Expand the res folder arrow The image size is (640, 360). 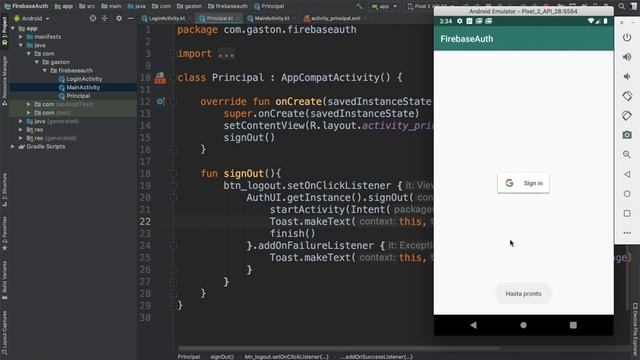21,130
